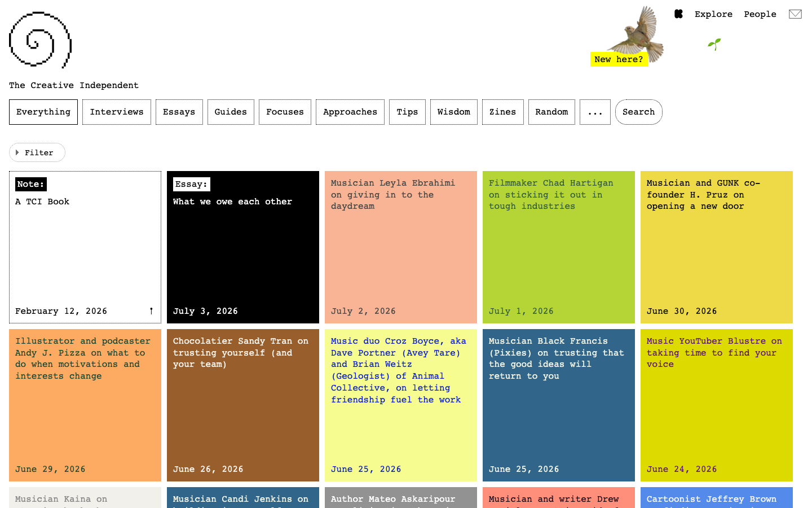Open the Musician Candi Jenkins card
Image resolution: width=812 pixels, height=508 pixels.
point(243,498)
